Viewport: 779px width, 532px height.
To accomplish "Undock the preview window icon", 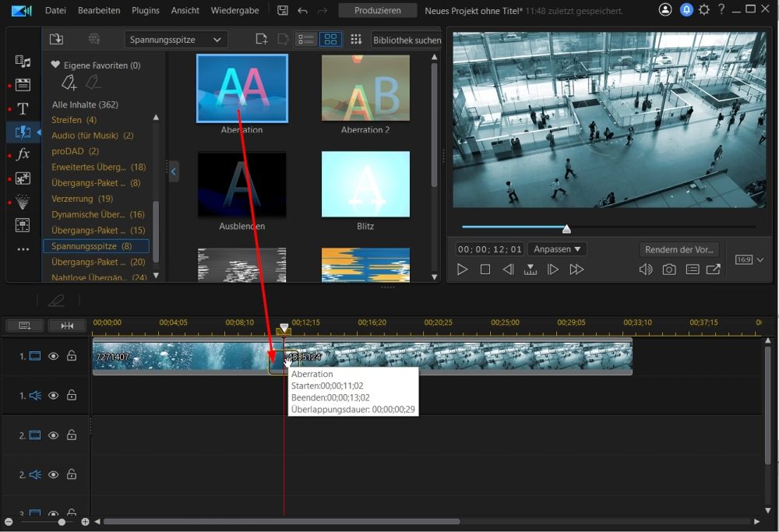I will click(713, 270).
